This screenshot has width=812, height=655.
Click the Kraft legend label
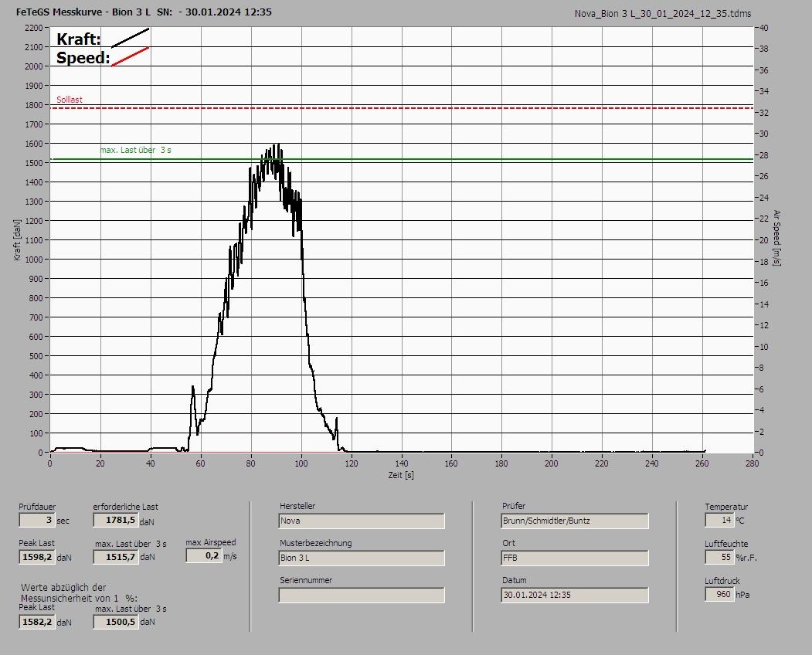pyautogui.click(x=78, y=39)
